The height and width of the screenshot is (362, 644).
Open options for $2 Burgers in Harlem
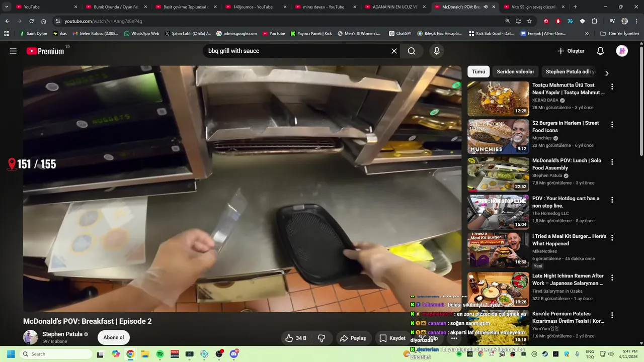[612, 124]
